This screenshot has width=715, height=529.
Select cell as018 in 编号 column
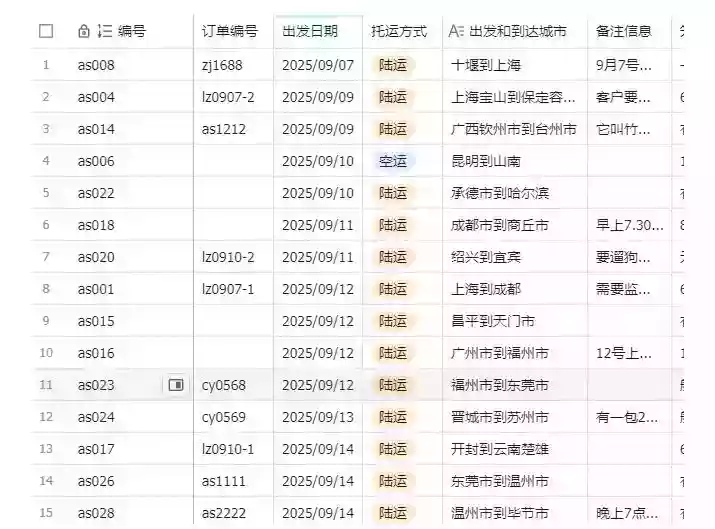[x=96, y=225]
